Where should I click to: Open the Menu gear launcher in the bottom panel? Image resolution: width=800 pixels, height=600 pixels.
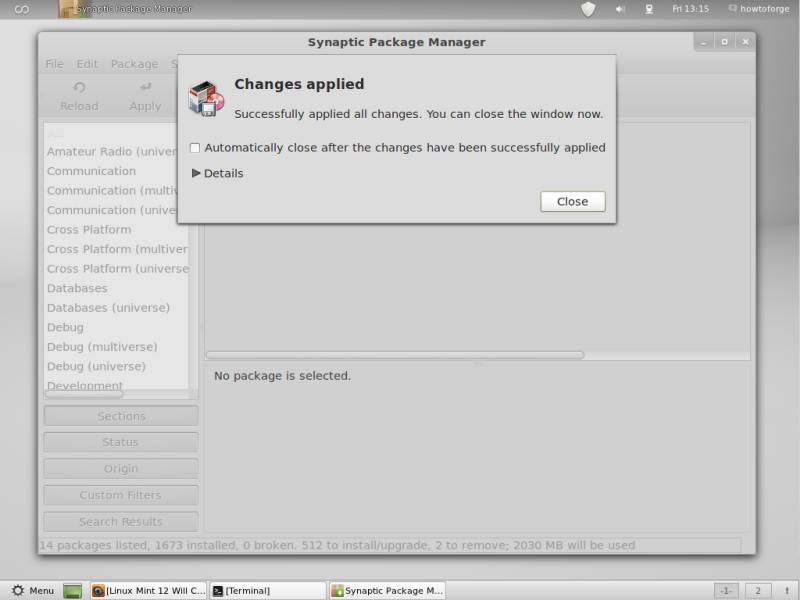33,590
